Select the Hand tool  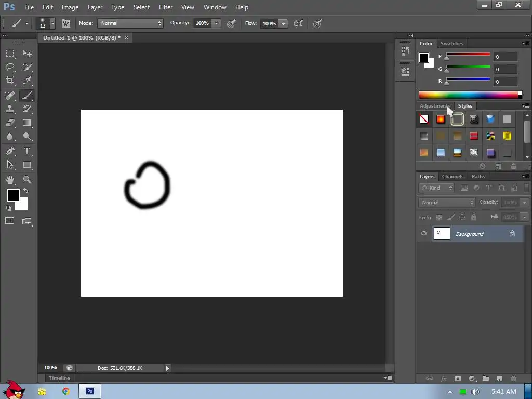10,179
